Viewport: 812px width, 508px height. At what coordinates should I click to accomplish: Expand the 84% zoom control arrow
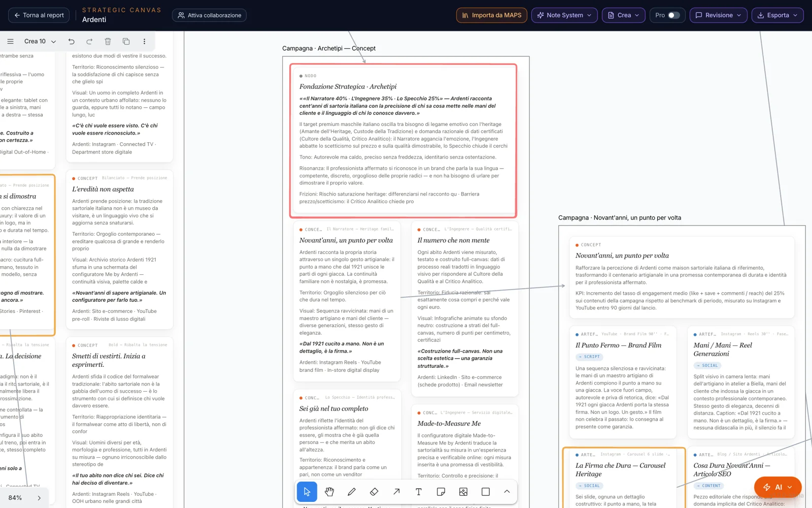39,498
